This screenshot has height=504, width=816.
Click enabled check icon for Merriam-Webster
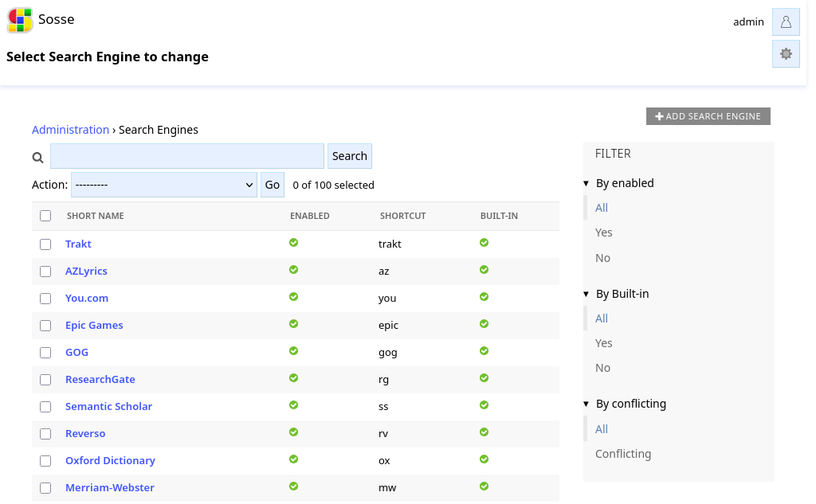pyautogui.click(x=293, y=486)
